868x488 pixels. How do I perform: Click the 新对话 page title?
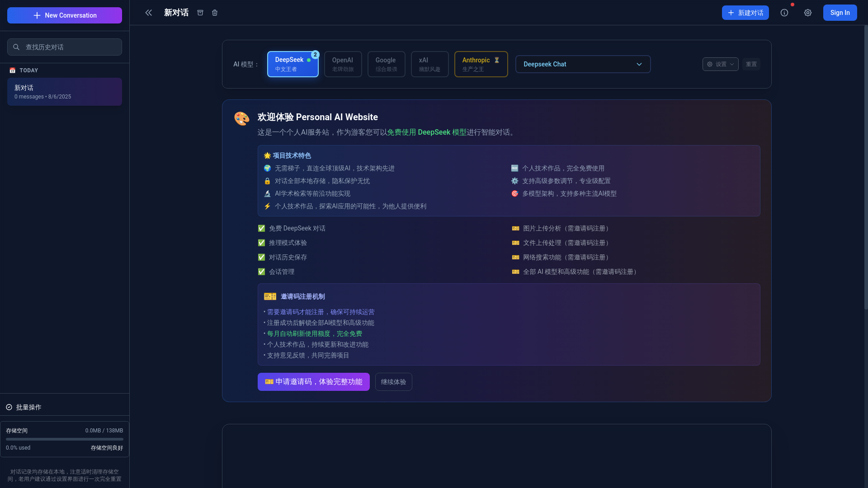pyautogui.click(x=176, y=13)
